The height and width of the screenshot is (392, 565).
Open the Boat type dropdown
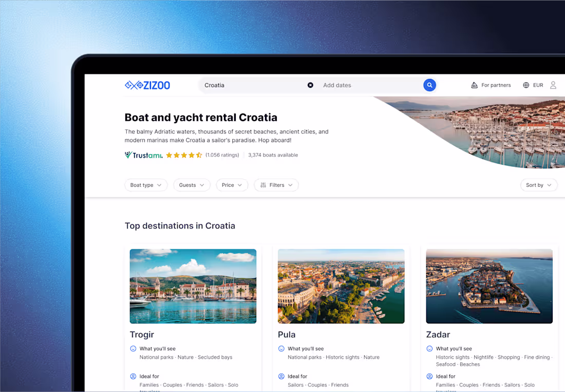coord(146,185)
